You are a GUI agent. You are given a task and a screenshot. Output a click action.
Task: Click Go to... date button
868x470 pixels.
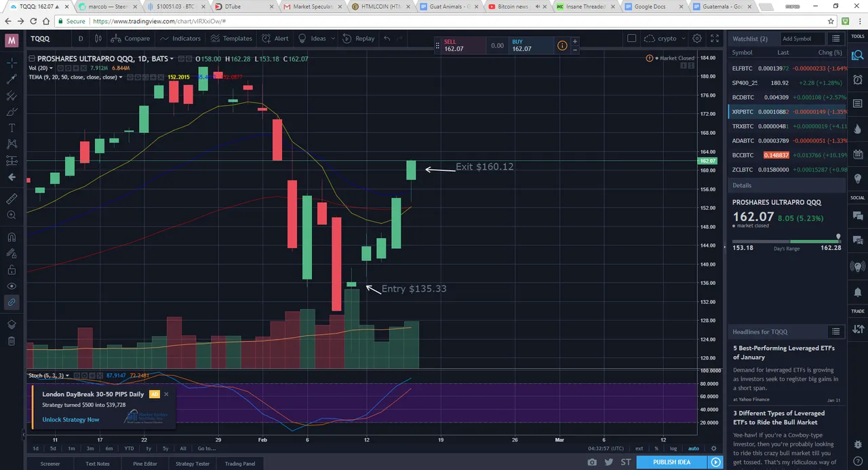pos(206,448)
